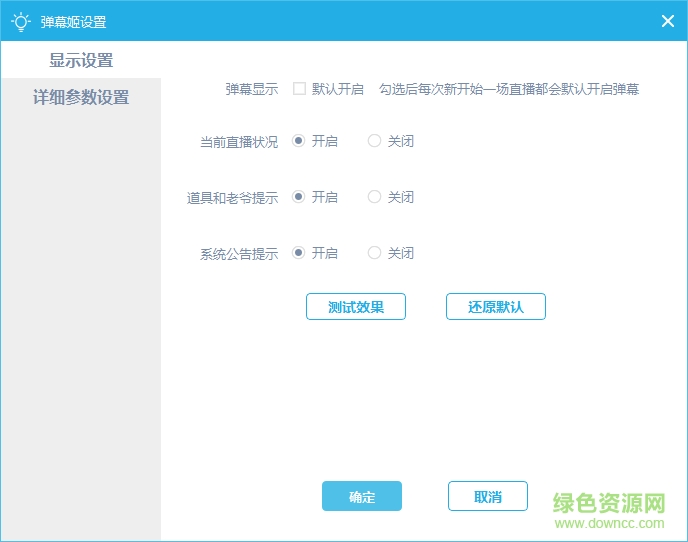Switch to the 显示设置 tab

(x=81, y=60)
